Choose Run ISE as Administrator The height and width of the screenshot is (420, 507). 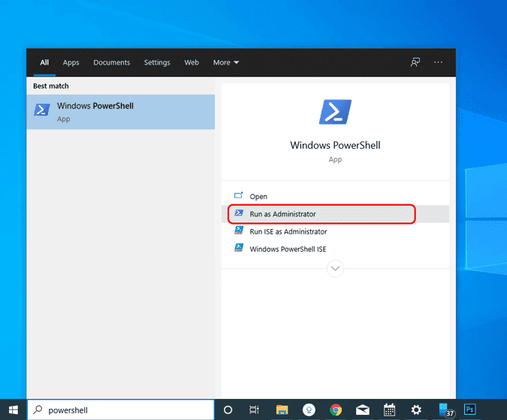[335, 231]
